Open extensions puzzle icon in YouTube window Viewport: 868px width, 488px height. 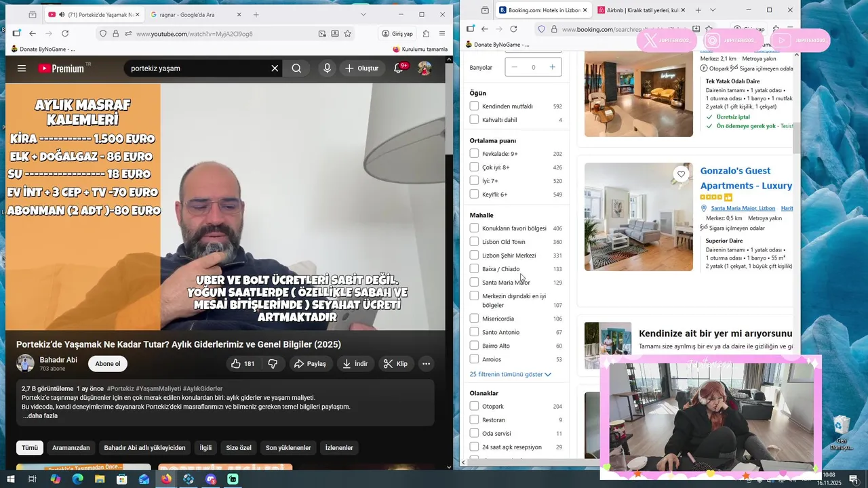point(426,33)
